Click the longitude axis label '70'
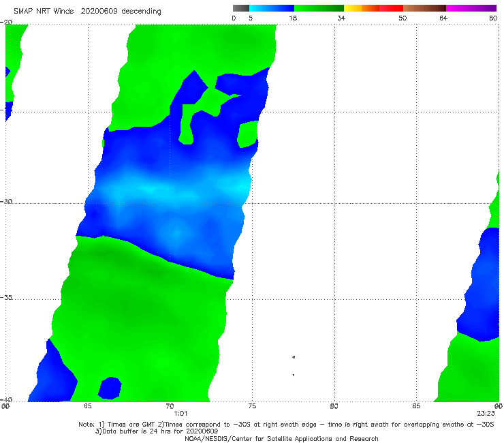Screen dimensions: 504x443 [x=170, y=406]
